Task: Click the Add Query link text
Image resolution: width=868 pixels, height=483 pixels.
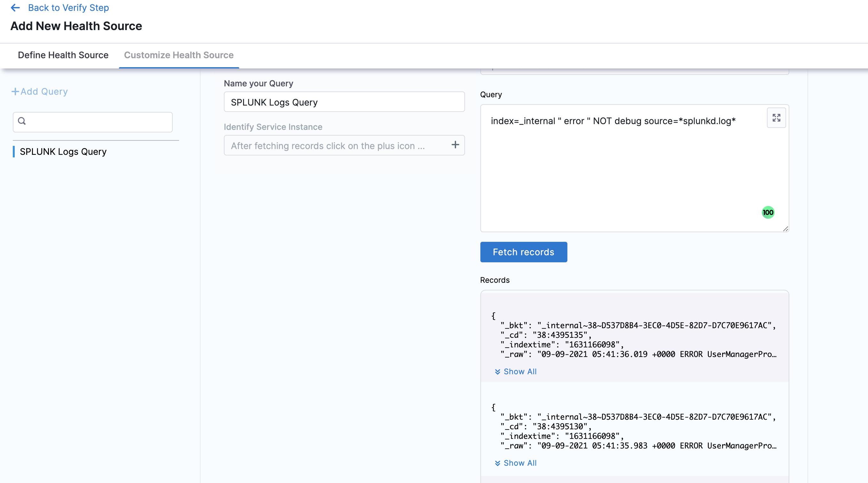Action: pyautogui.click(x=44, y=91)
